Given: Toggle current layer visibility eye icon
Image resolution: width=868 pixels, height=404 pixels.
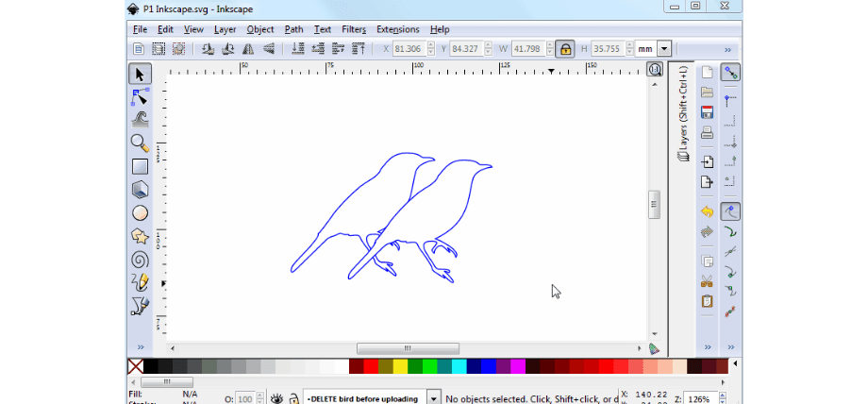Looking at the screenshot, I should coord(276,398).
